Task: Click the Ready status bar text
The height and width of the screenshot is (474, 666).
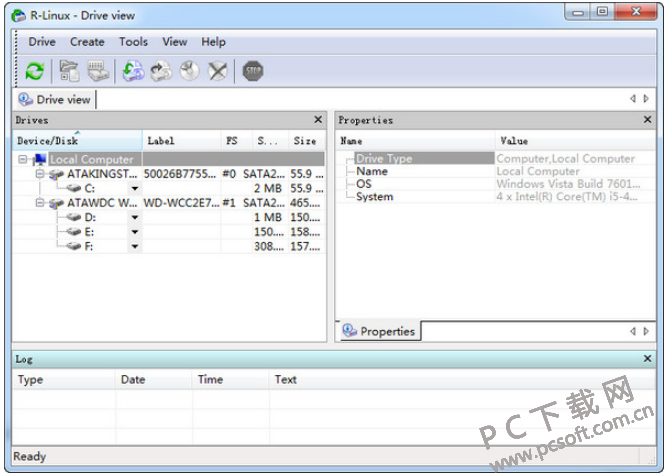Action: 29,457
